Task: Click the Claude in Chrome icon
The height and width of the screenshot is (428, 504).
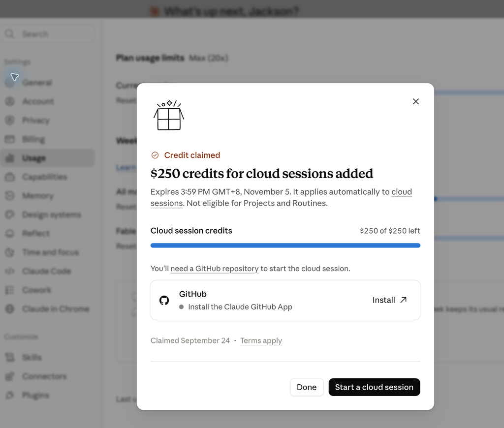Action: [10, 309]
